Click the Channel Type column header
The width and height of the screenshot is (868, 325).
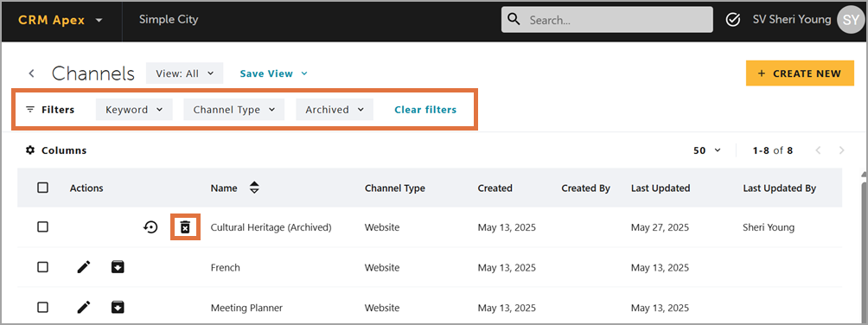click(x=395, y=188)
